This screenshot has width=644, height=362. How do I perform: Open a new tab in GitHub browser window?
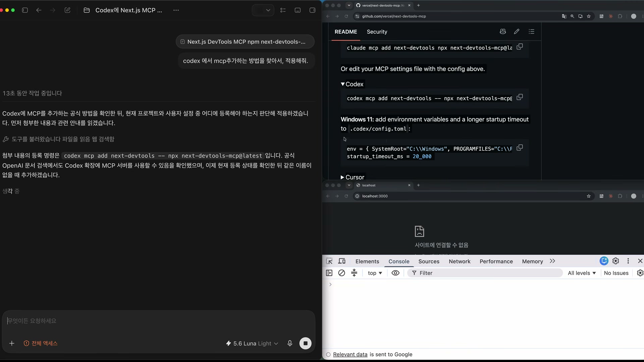coord(418,5)
